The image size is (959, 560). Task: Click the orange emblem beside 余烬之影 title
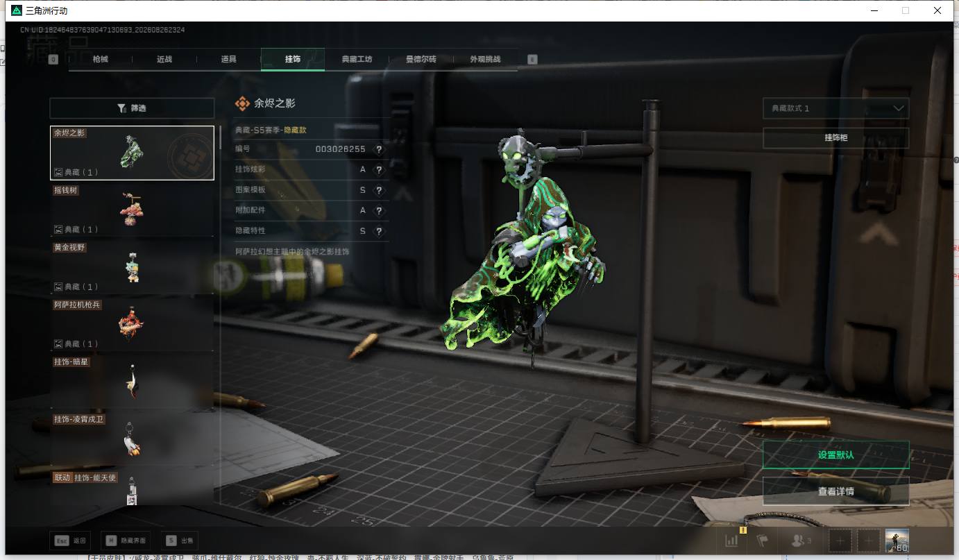tap(242, 103)
